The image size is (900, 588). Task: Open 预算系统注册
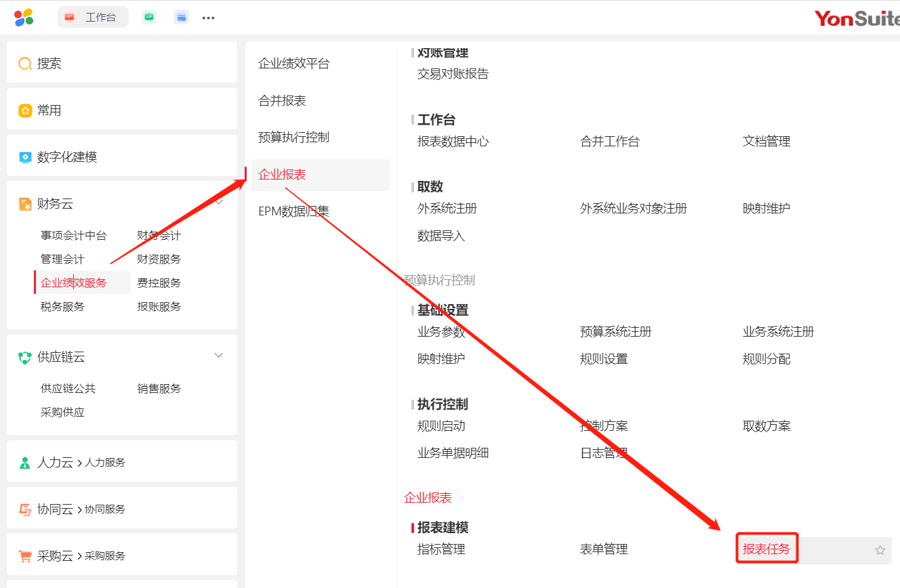[616, 332]
